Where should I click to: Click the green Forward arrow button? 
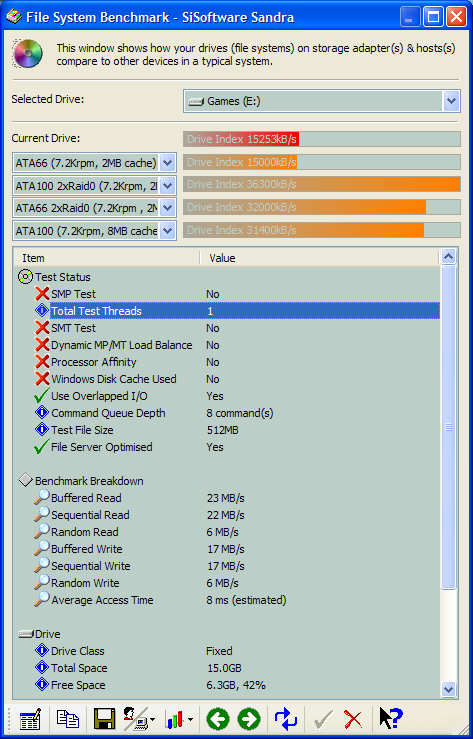tap(249, 719)
